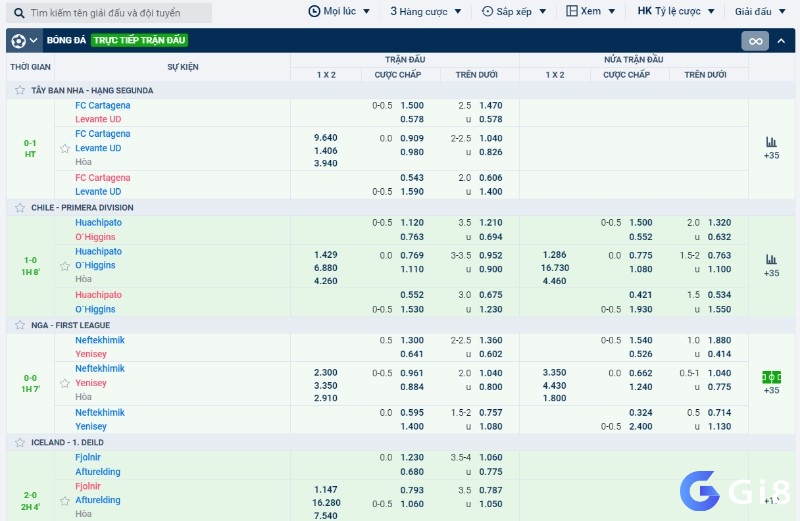The width and height of the screenshot is (800, 521).
Task: Favorite the Chile - Primera Division league
Action: coord(20,208)
